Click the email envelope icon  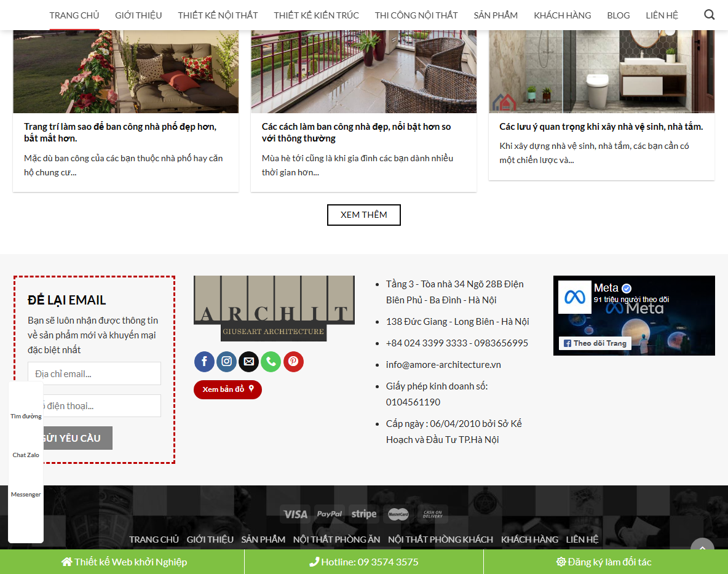[248, 362]
